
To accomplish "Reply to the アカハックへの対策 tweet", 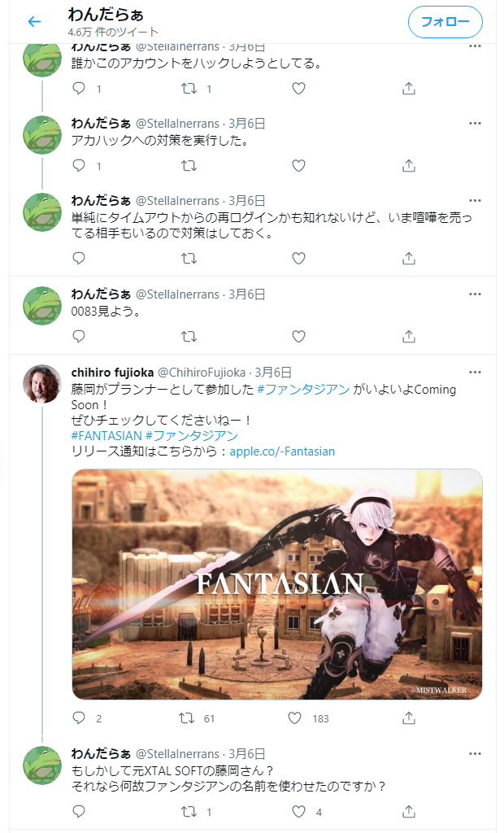I will [79, 166].
